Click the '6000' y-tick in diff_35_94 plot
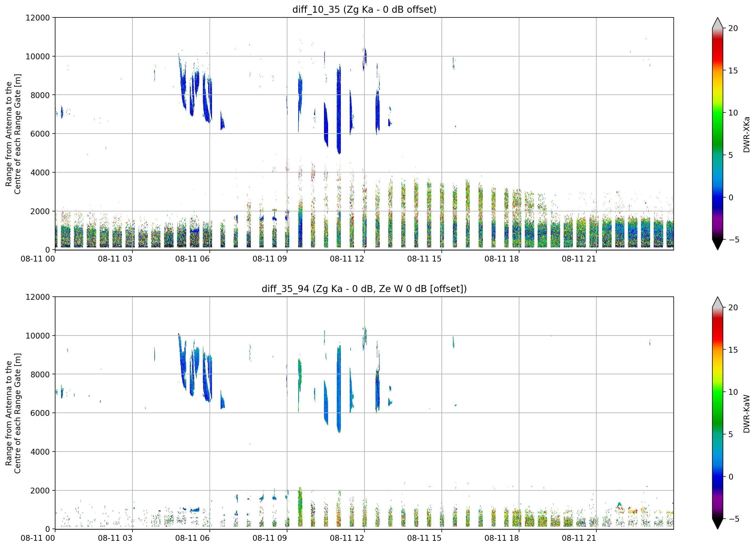The width and height of the screenshot is (756, 548). point(40,413)
